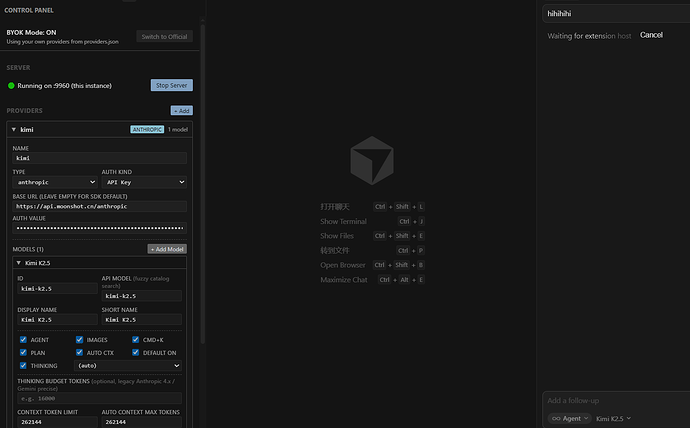Click the hihihihi chat title field

tap(616, 14)
